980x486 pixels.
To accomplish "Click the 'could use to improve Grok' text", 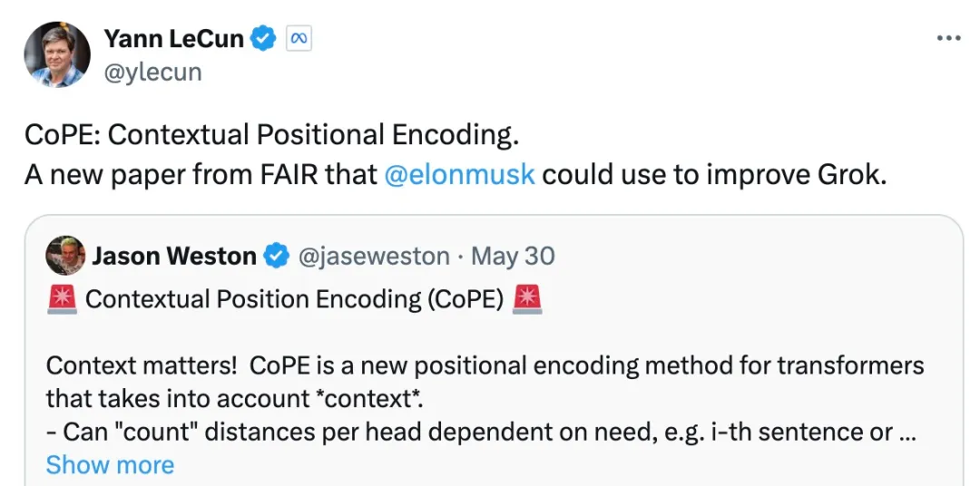I will click(714, 175).
